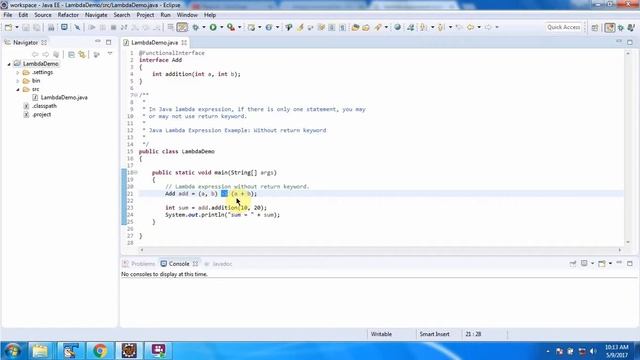Viewport: 640px width, 360px height.
Task: Switch to the Javadoc tab
Action: click(x=218, y=264)
